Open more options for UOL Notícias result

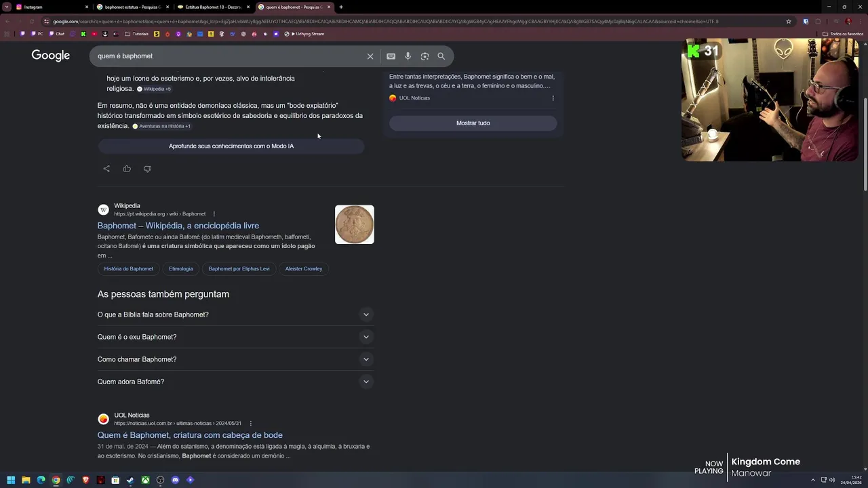click(x=251, y=424)
